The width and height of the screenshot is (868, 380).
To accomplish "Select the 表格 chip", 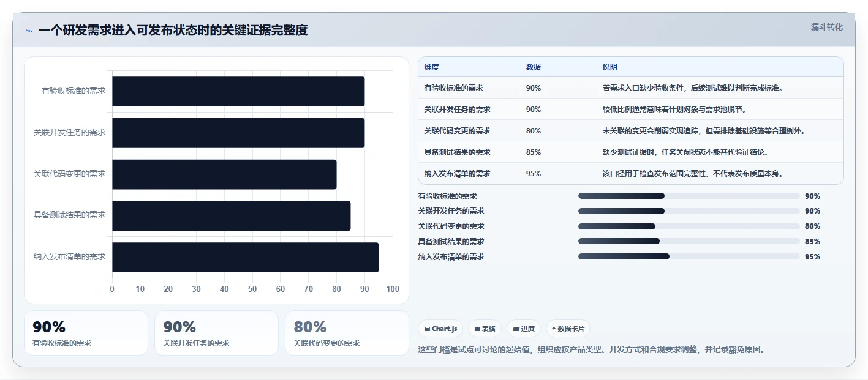I will (485, 329).
